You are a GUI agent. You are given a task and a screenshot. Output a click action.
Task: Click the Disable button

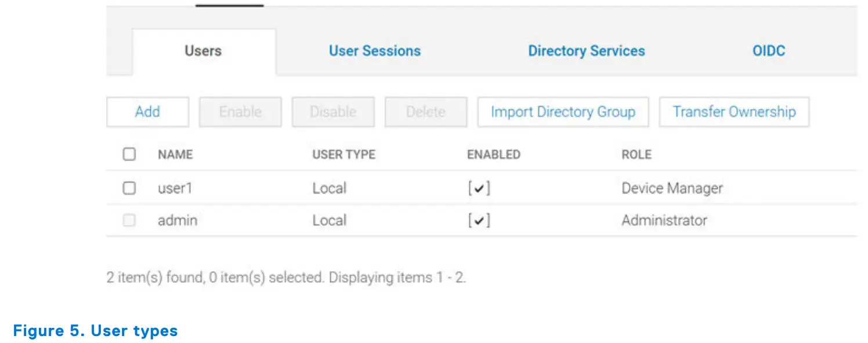click(332, 112)
